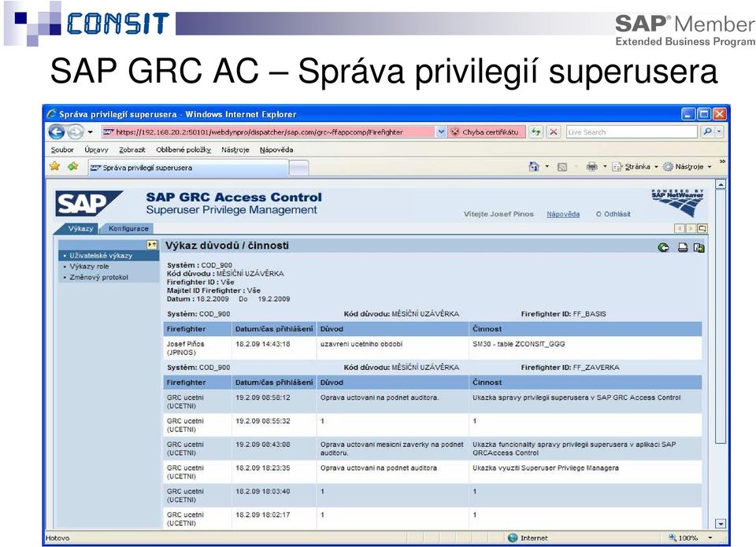Viewport: 756px width, 547px height.
Task: Click the 100% zoom level button
Action: (684, 538)
